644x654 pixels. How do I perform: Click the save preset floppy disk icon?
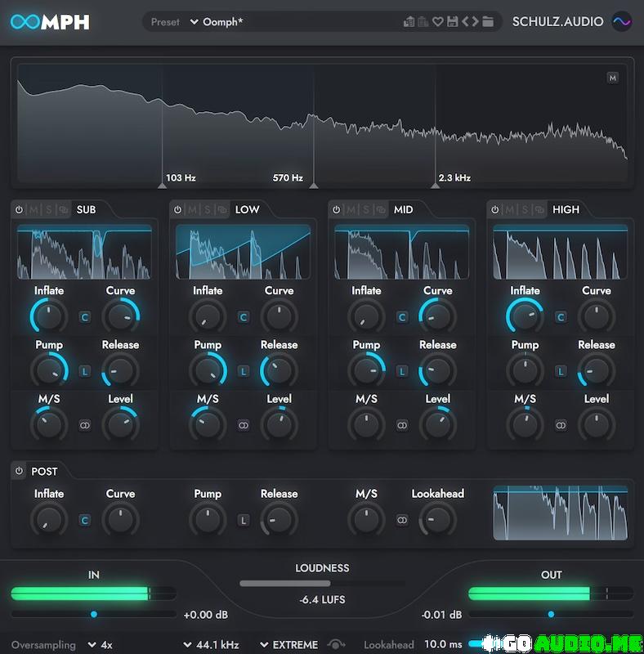452,22
